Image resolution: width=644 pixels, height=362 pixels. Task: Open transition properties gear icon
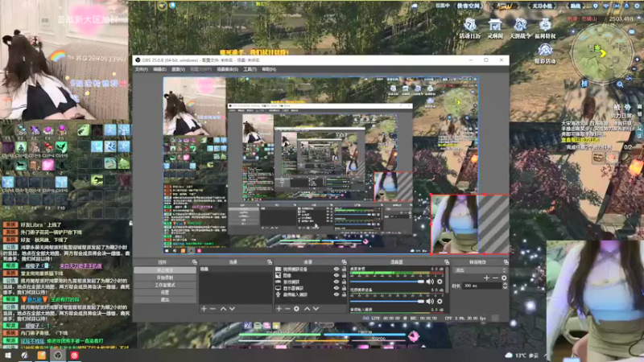pyautogui.click(x=504, y=278)
